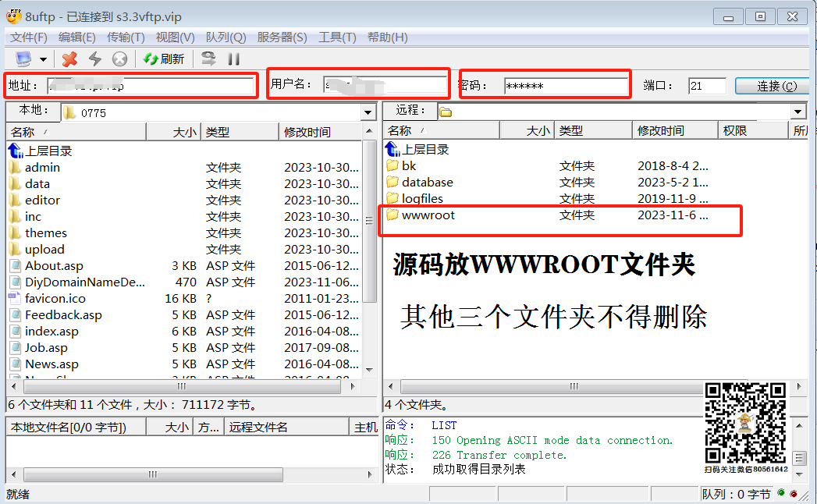Screen dimensions: 817x504
Task: Click the 刷新 refresh button
Action: [x=164, y=59]
